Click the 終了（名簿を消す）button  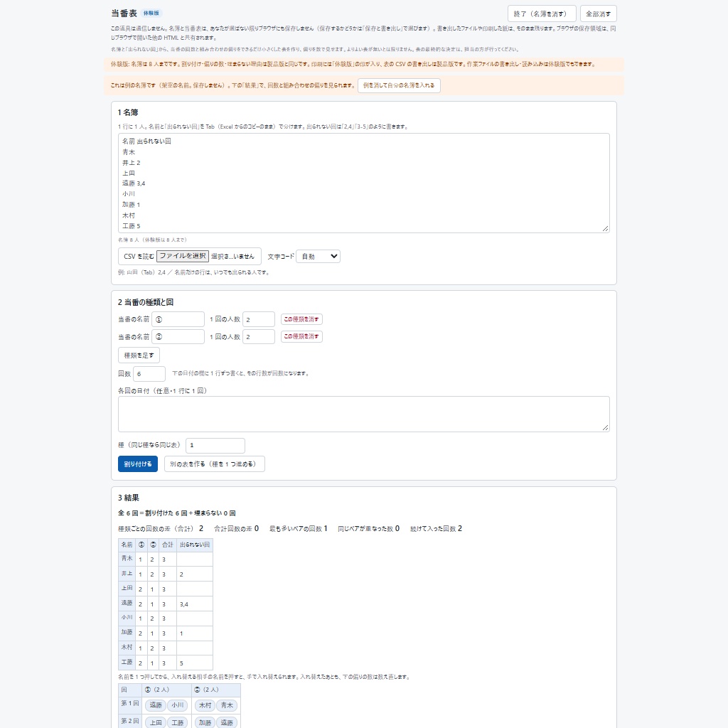[x=541, y=14]
